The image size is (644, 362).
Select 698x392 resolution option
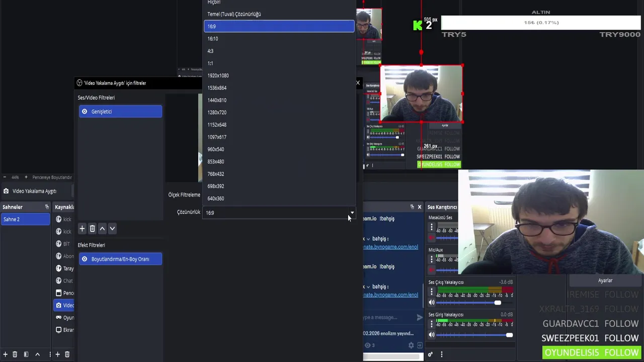(279, 187)
